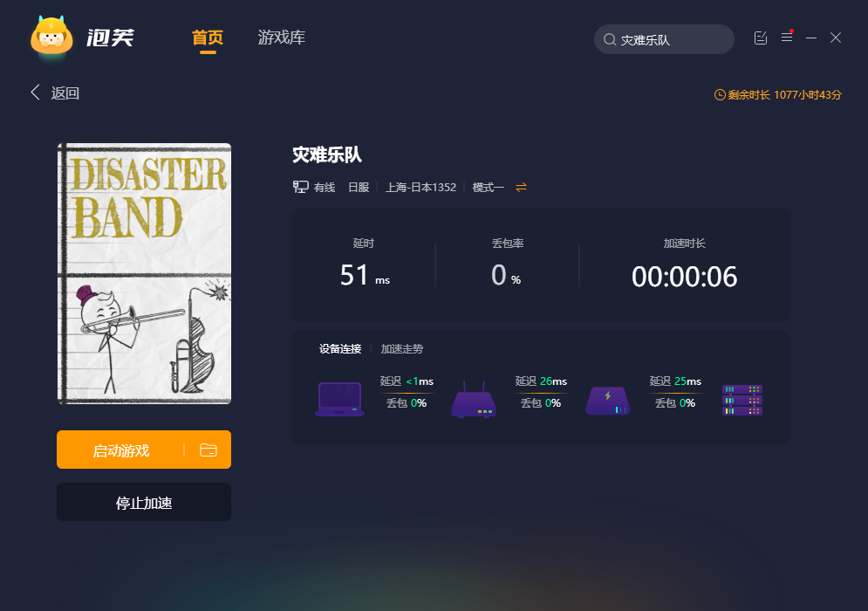Open the game folder icon

[x=208, y=450]
